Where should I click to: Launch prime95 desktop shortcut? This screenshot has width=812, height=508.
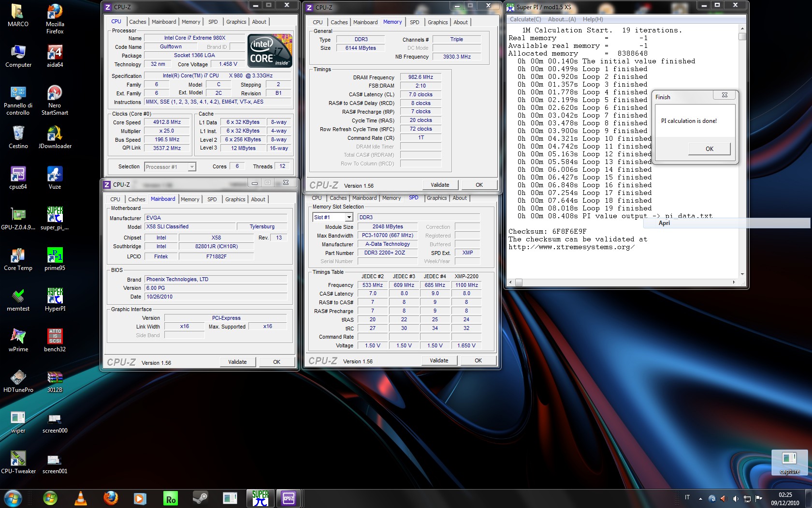click(x=55, y=259)
